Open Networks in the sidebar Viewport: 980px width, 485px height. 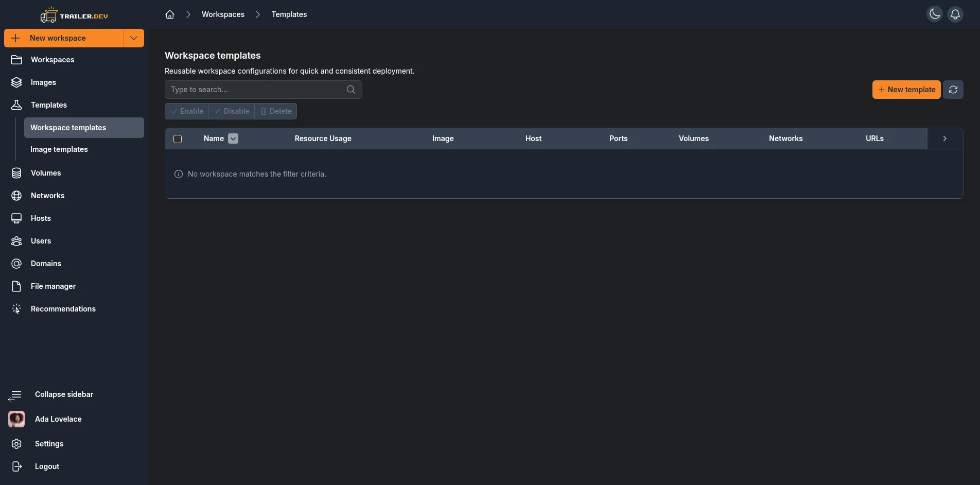point(74,196)
